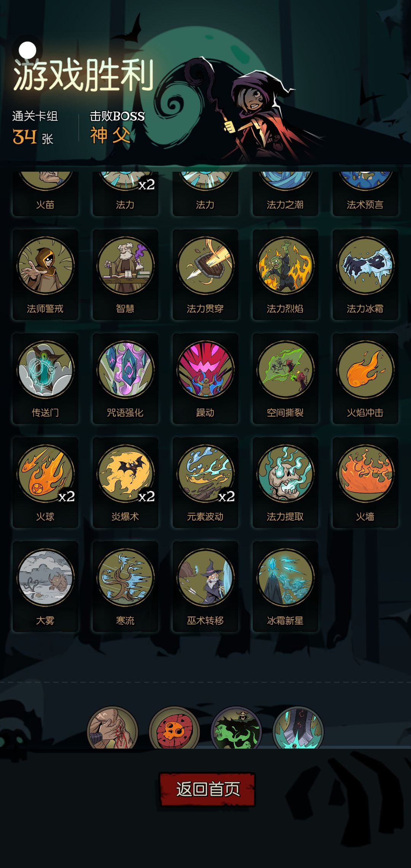This screenshot has height=868, width=411.
Task: Select the red mask relic icon
Action: point(174,728)
